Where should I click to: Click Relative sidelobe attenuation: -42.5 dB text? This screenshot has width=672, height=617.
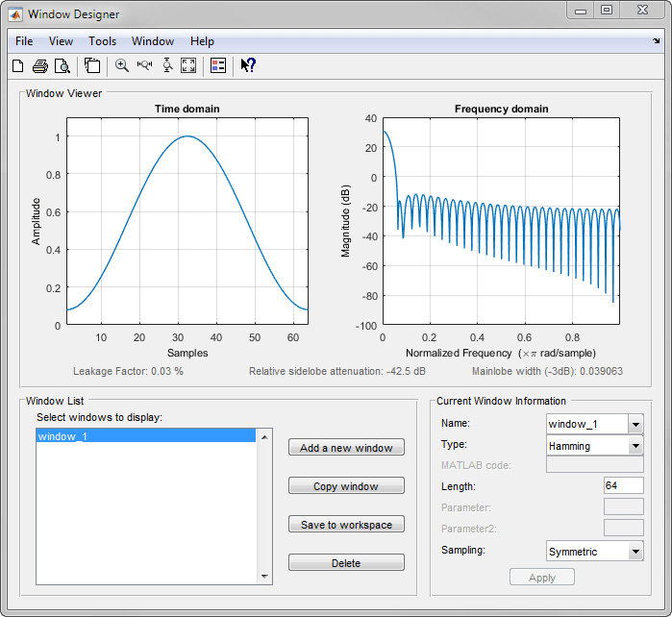[x=337, y=371]
